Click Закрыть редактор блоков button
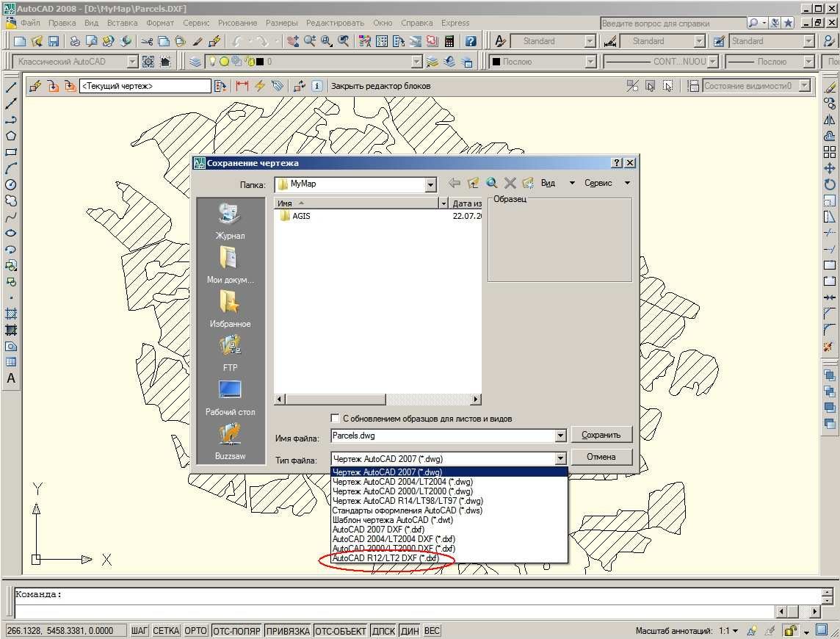 (380, 86)
